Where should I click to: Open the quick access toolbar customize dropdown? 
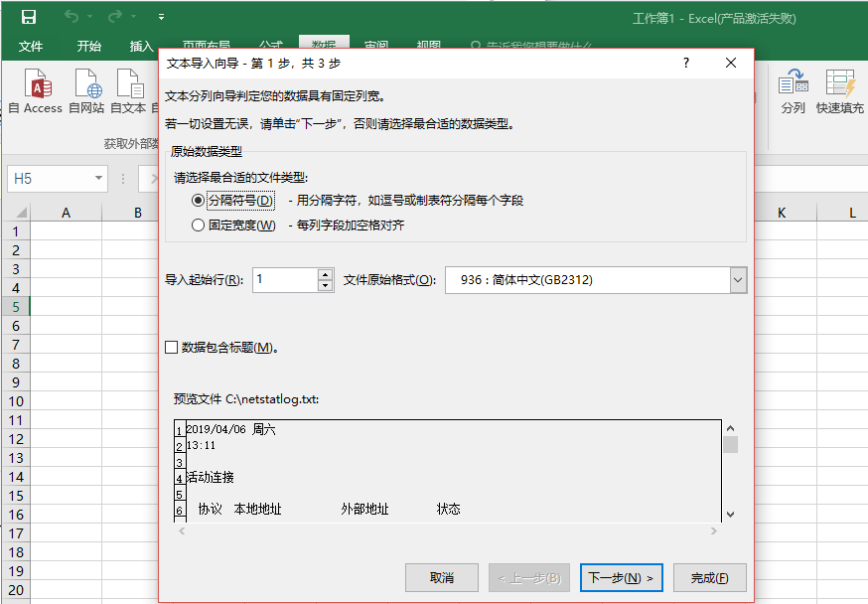click(161, 17)
